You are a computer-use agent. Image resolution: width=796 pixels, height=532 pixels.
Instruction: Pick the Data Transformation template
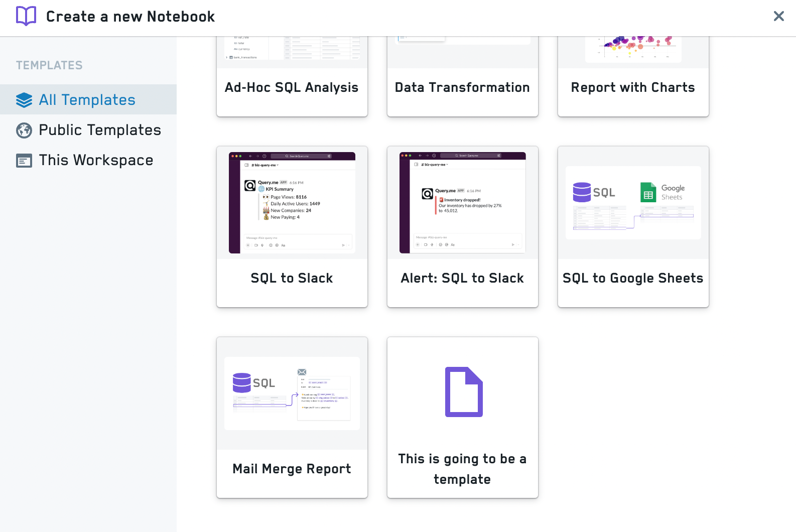point(462,87)
